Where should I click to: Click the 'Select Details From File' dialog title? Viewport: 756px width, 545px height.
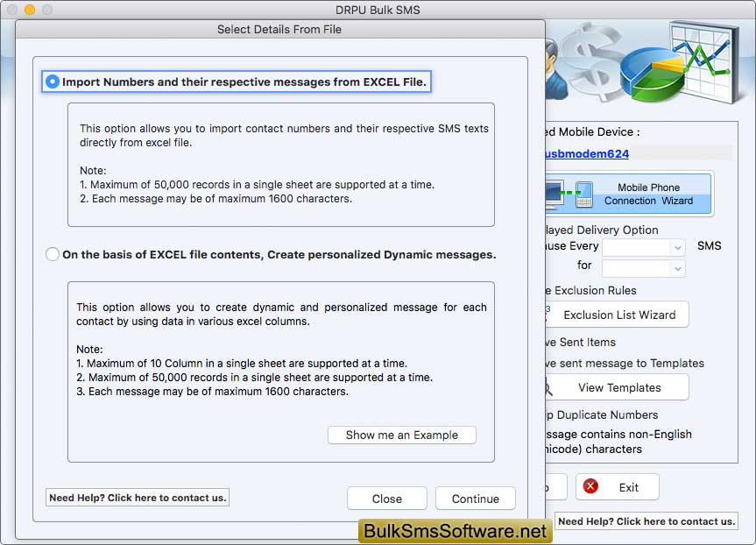click(x=279, y=30)
